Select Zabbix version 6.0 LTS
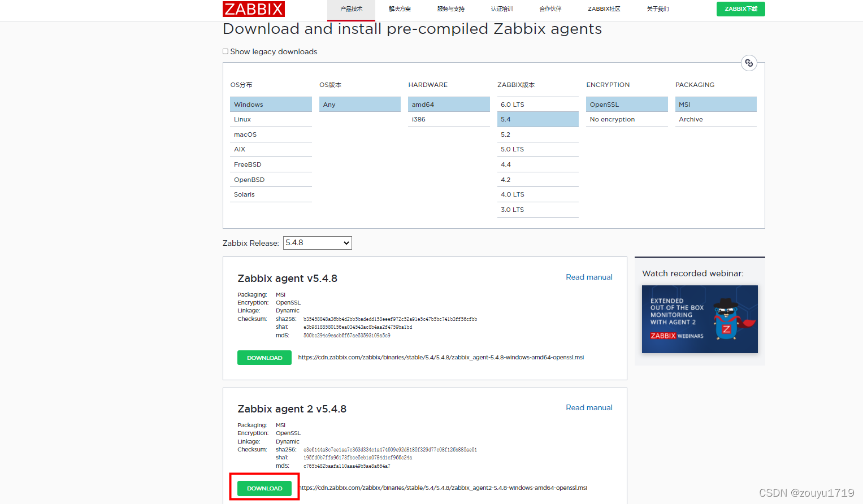 [538, 105]
